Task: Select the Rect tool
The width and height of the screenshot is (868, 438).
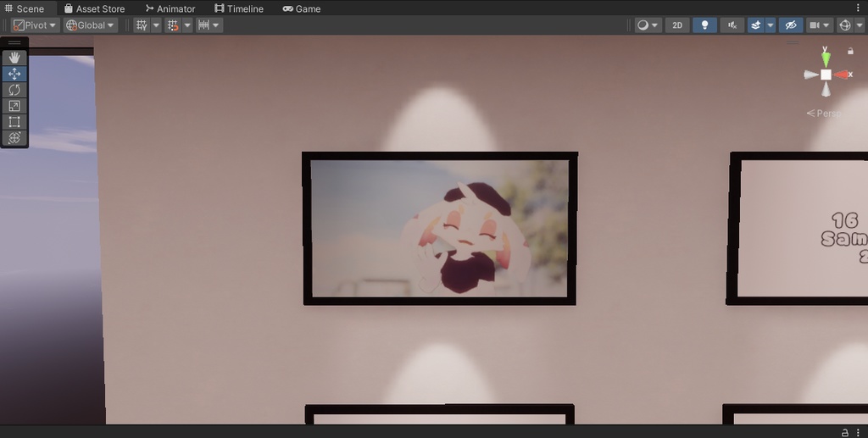Action: (x=14, y=122)
